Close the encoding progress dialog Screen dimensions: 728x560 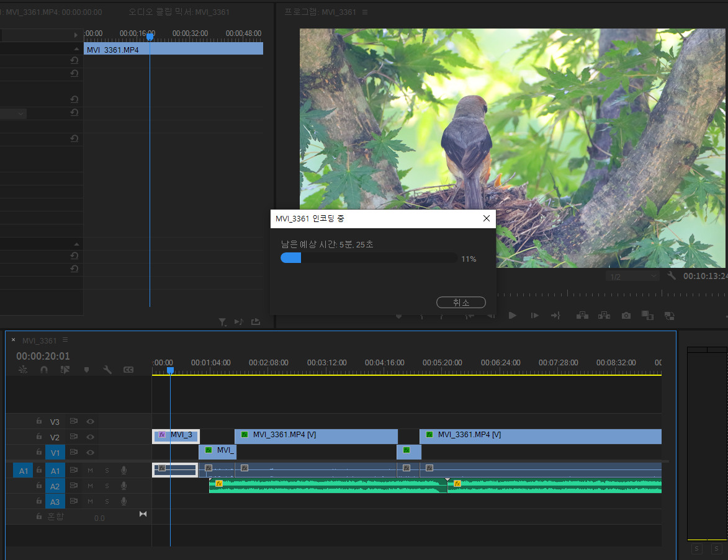tap(486, 218)
